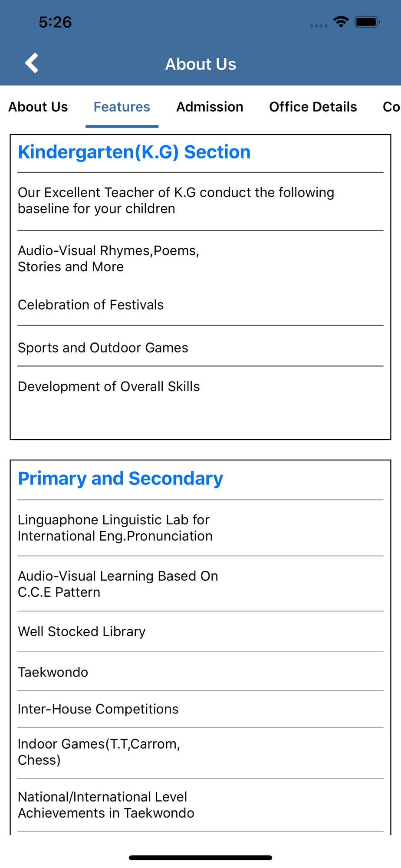Tap Sports and Outdoor Games row
The height and width of the screenshot is (868, 401).
pyautogui.click(x=200, y=348)
